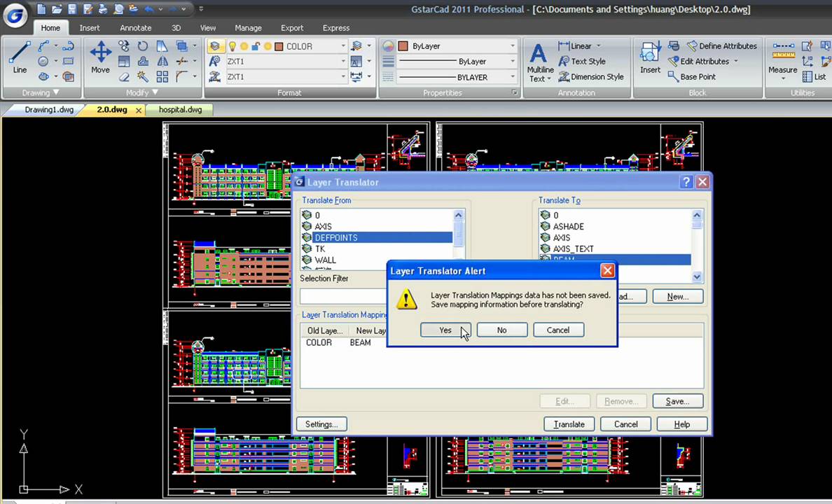
Task: Open the Undo history dropdown arrow
Action: pos(160,10)
